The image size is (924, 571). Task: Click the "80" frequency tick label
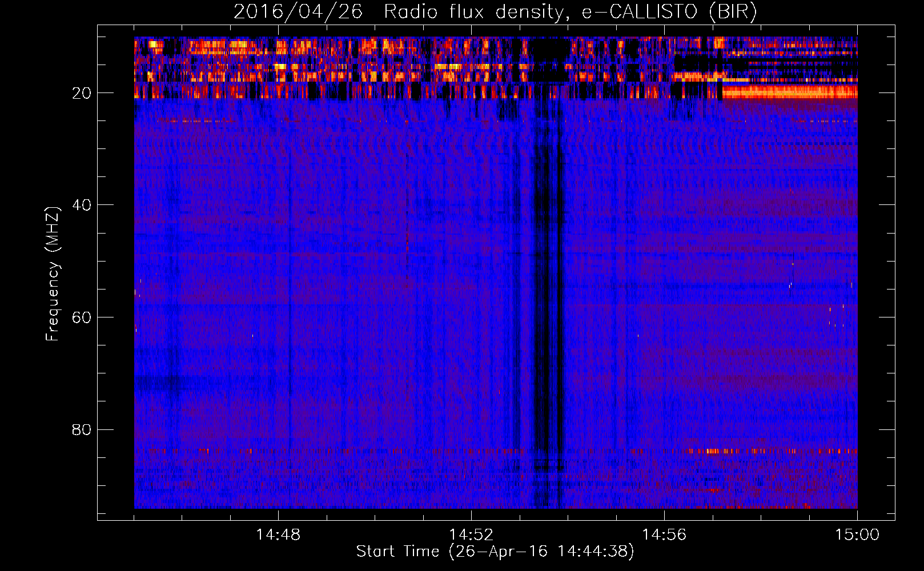pyautogui.click(x=82, y=429)
